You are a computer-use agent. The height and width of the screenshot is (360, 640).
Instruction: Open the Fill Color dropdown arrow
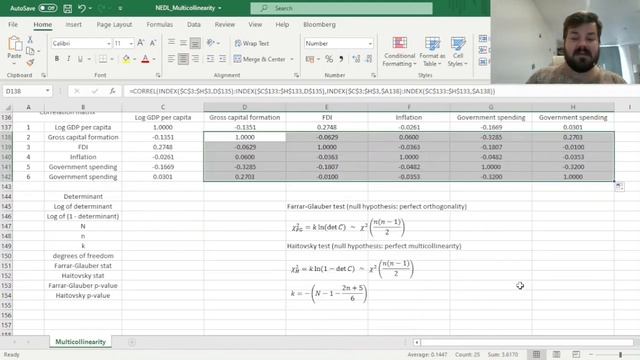134,59
